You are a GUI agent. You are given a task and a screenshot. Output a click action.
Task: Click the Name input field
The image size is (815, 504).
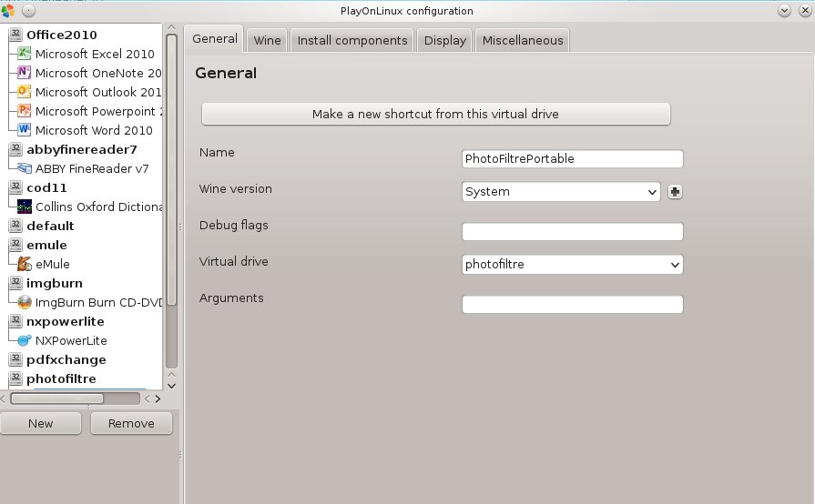pyautogui.click(x=572, y=159)
